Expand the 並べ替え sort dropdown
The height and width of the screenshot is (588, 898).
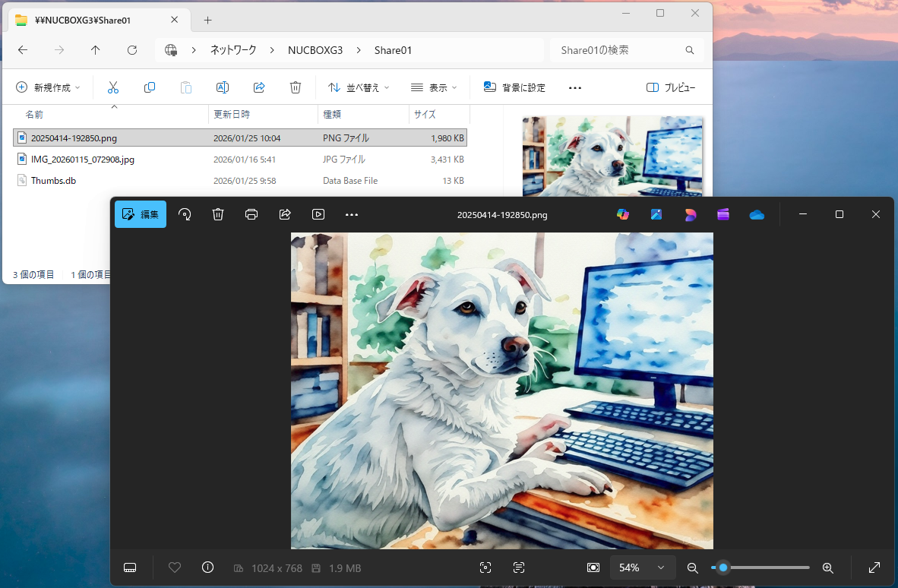pyautogui.click(x=359, y=87)
